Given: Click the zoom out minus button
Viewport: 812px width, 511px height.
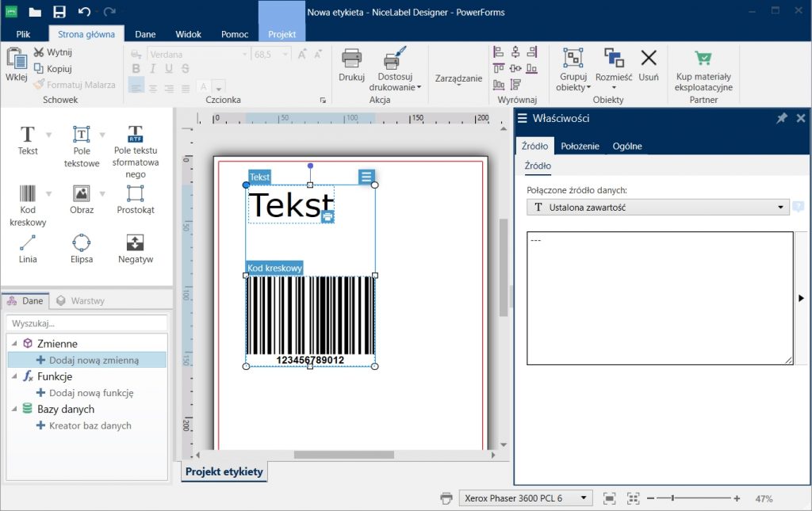Looking at the screenshot, I should pyautogui.click(x=651, y=498).
